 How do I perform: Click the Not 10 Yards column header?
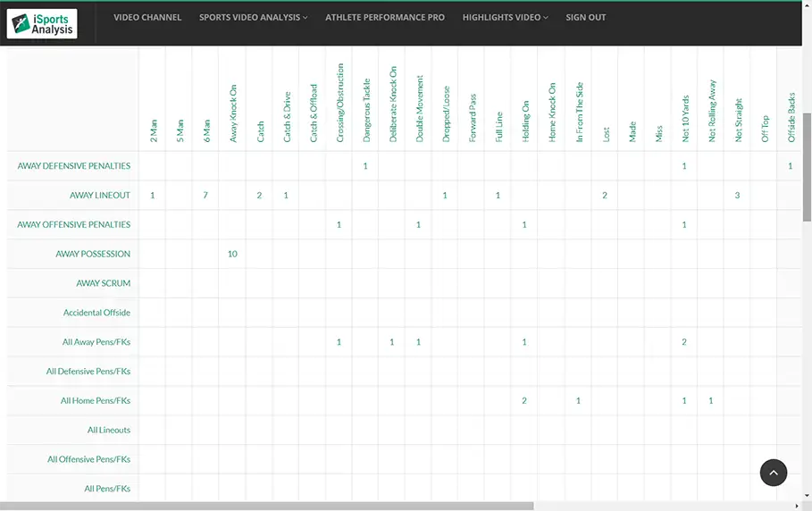click(x=686, y=119)
